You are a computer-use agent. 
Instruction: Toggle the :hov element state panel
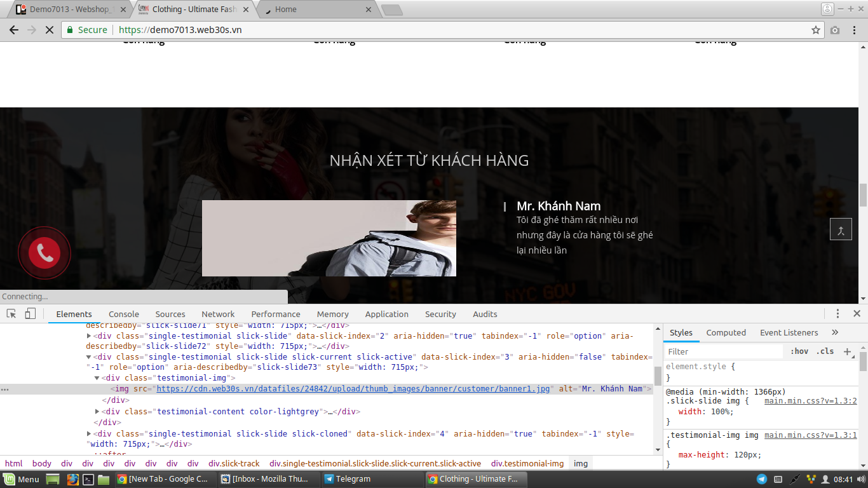(x=799, y=351)
